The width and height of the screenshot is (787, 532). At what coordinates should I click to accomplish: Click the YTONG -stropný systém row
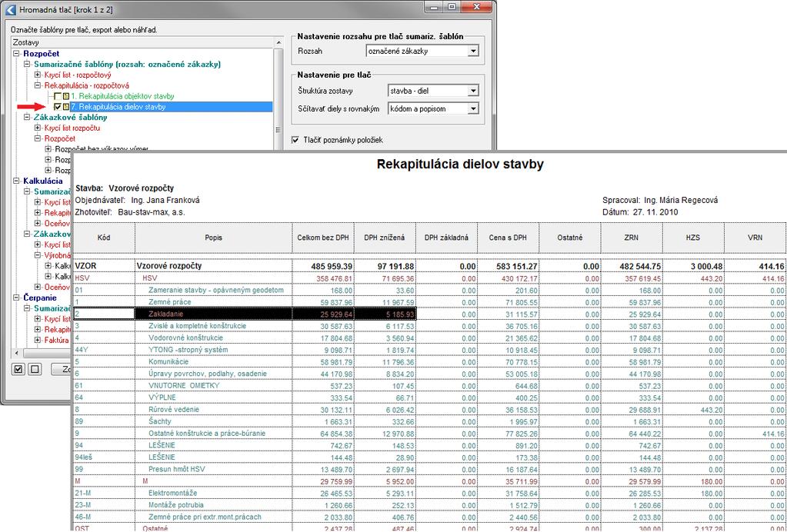click(x=188, y=350)
